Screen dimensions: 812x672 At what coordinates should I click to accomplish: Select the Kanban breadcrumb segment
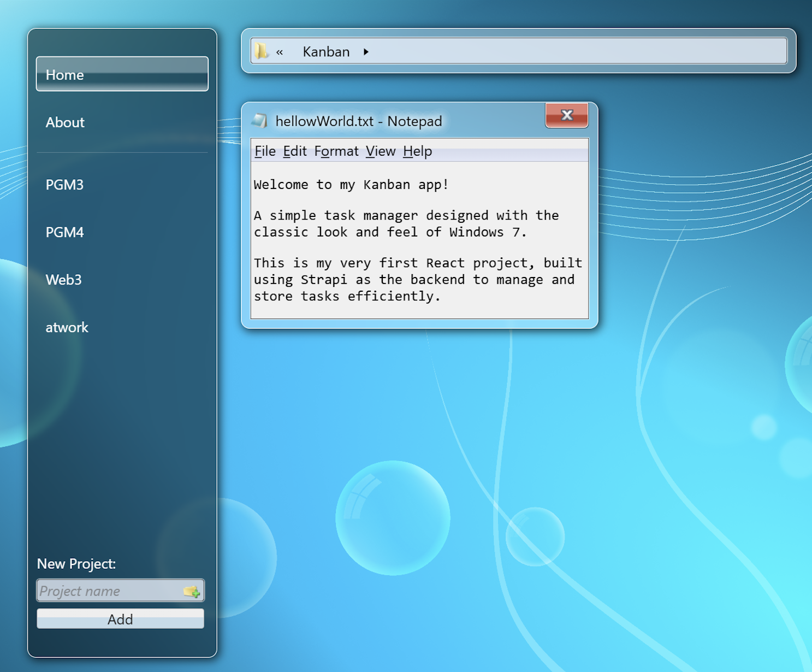tap(326, 52)
